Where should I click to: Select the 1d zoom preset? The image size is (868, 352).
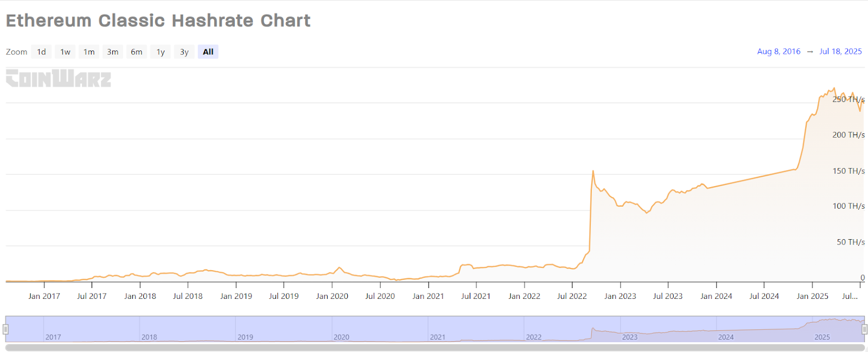point(41,52)
